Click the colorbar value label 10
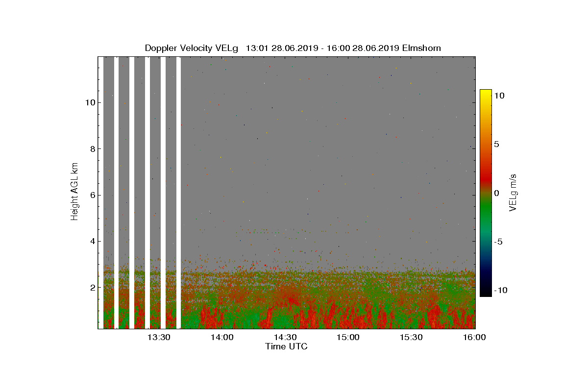 click(x=499, y=96)
